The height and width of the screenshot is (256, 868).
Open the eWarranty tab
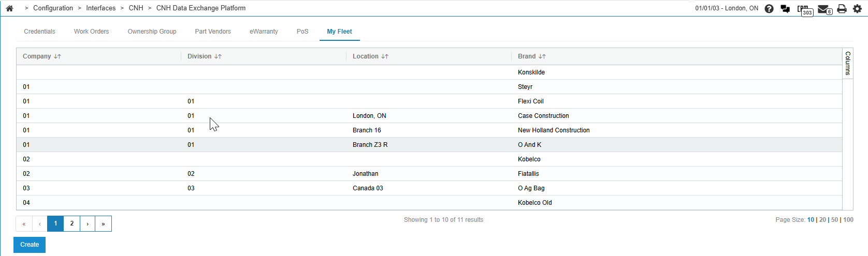pos(264,32)
